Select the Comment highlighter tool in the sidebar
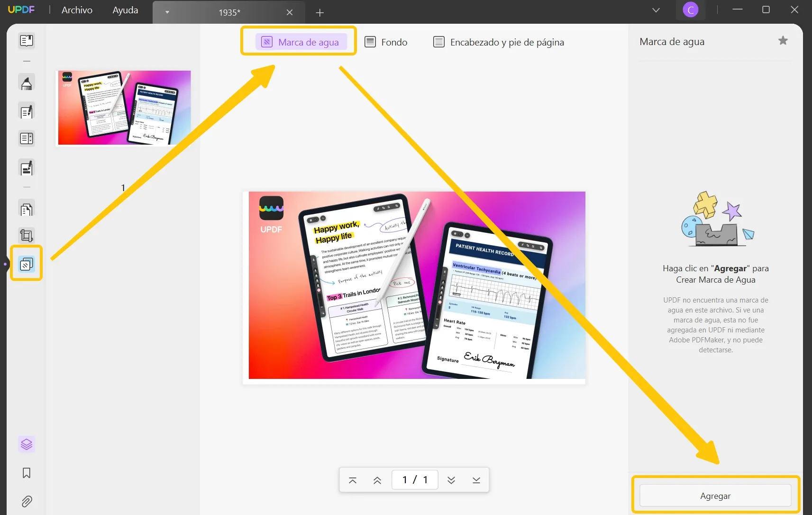 (27, 83)
